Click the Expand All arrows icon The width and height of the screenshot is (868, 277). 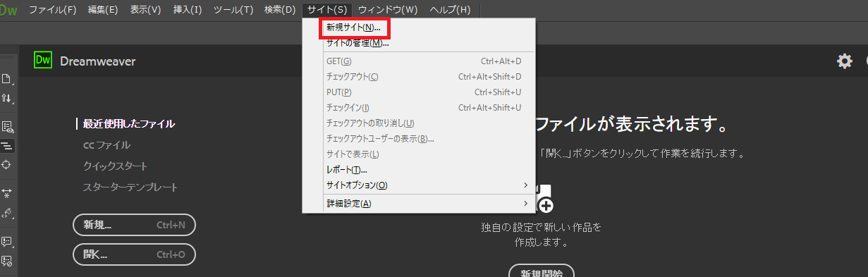point(7,193)
